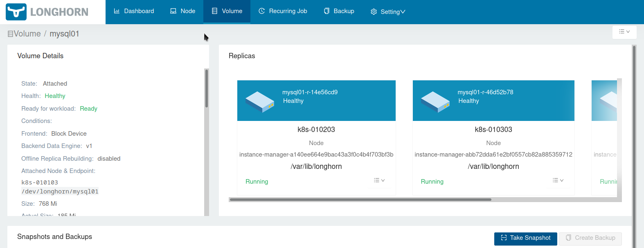Click the Dashboard chart icon
The image size is (644, 248).
pos(117,11)
